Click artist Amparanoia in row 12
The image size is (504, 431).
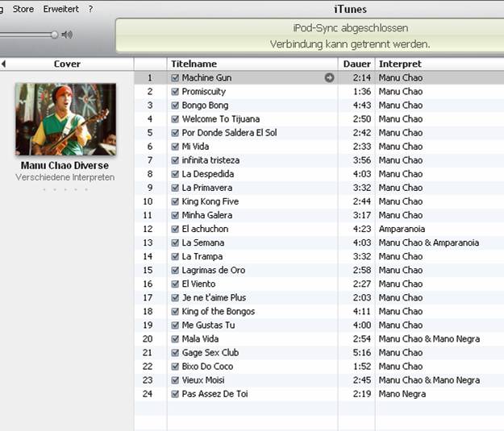pos(402,229)
